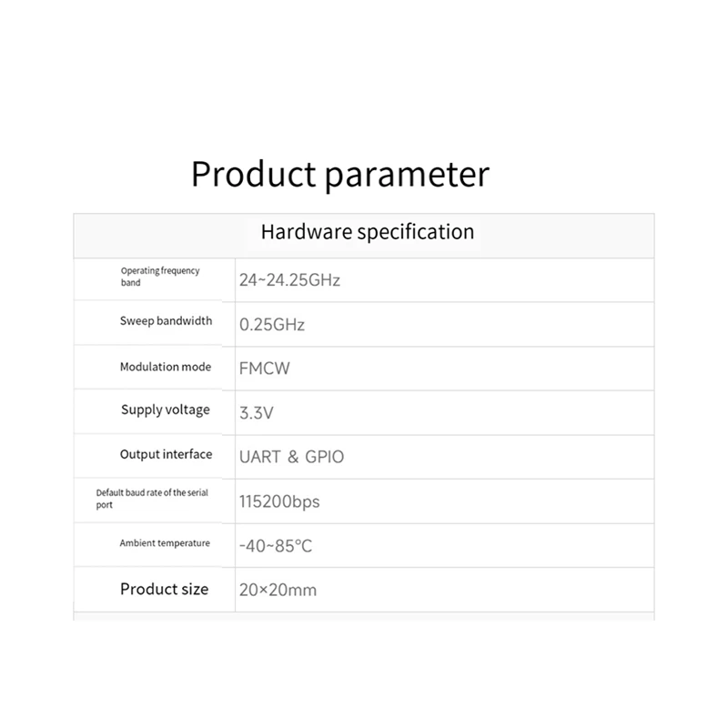The height and width of the screenshot is (728, 728).
Task: Select the 20×20mm value
Action: click(278, 590)
